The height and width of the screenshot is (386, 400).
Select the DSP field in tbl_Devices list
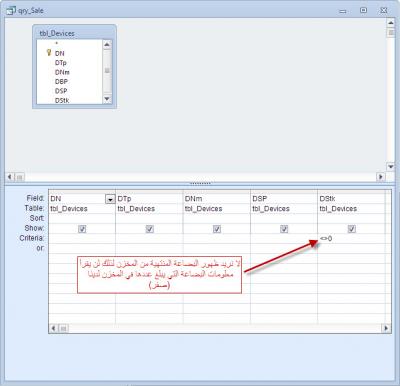pyautogui.click(x=61, y=91)
